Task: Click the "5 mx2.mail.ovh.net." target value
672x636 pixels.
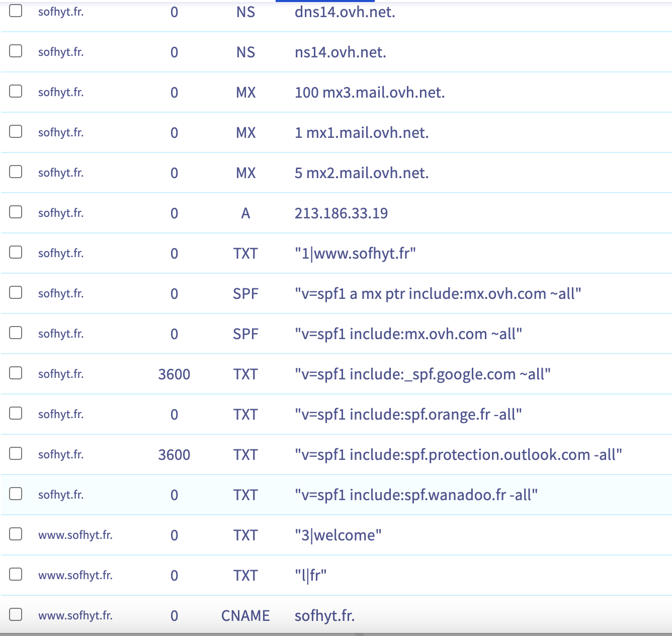Action: tap(361, 173)
